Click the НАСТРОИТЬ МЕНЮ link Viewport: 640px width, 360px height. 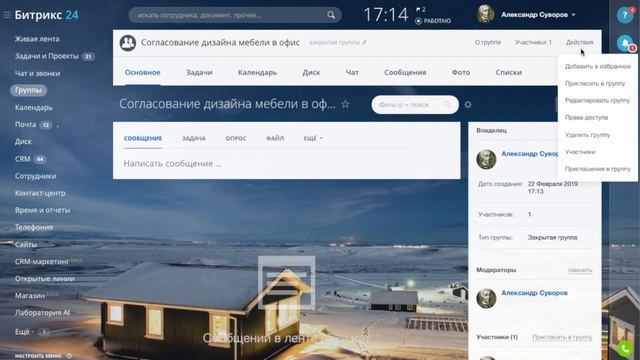[38, 356]
